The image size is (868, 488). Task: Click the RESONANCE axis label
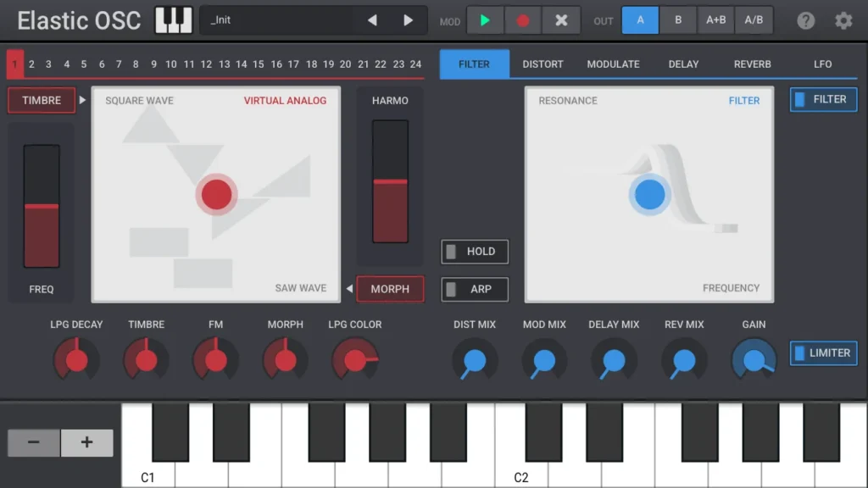[568, 101]
